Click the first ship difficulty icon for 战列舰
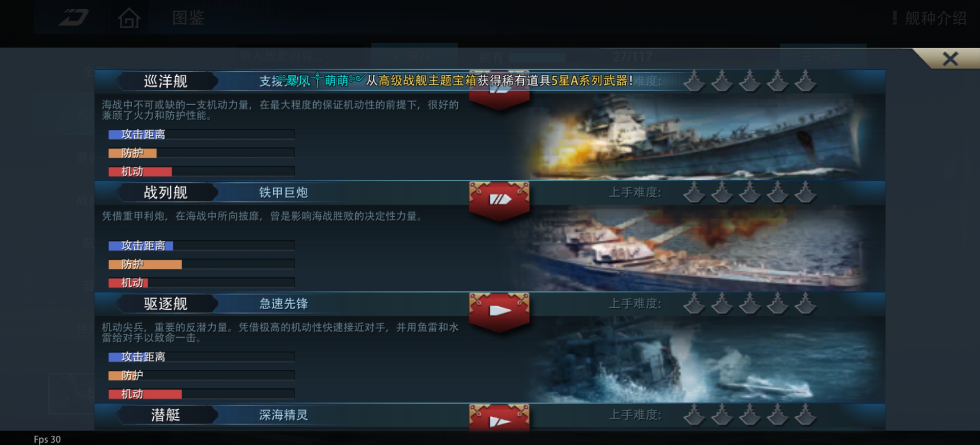The height and width of the screenshot is (445, 980). [694, 192]
